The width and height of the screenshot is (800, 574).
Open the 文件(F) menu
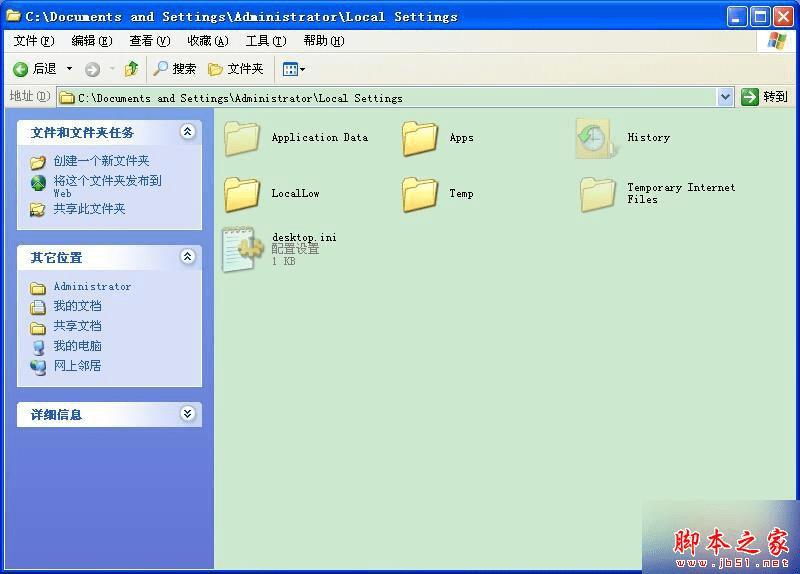click(34, 41)
